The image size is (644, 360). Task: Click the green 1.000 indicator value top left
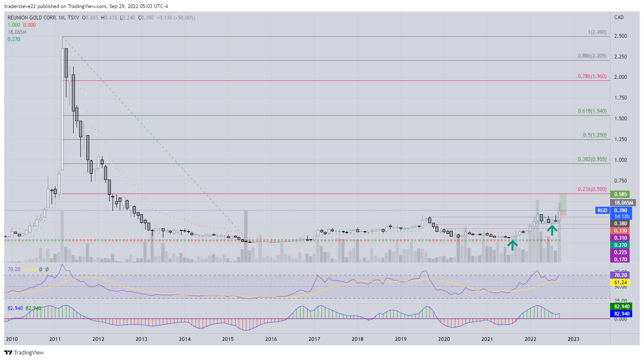(14, 25)
